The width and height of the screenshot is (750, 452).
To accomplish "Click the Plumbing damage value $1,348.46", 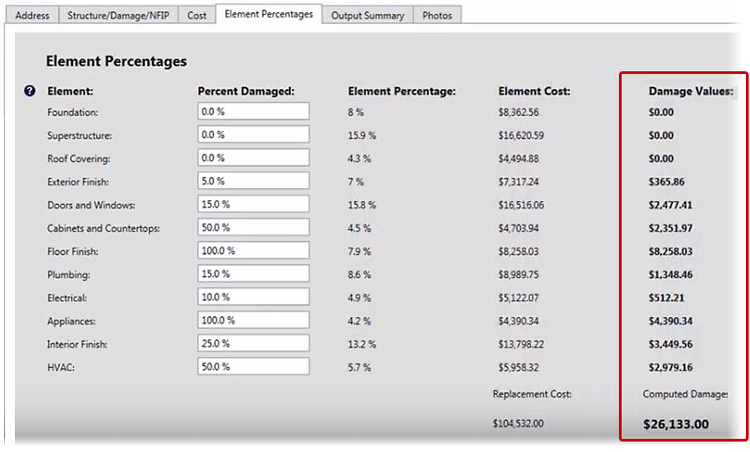I will point(670,275).
